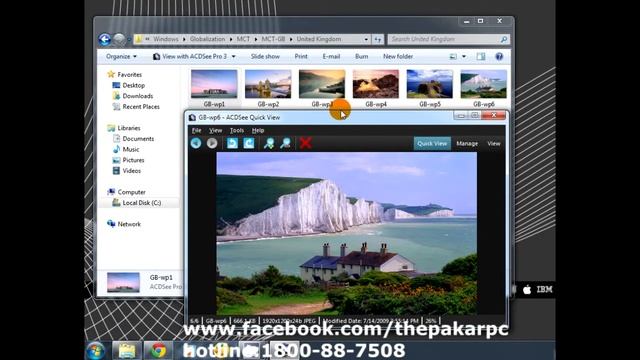Click Explorer forward navigation arrow

pyautogui.click(x=119, y=39)
